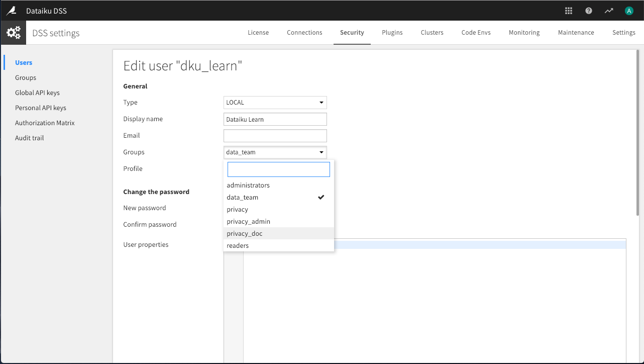Open the Settings tab
The width and height of the screenshot is (644, 364).
point(624,33)
